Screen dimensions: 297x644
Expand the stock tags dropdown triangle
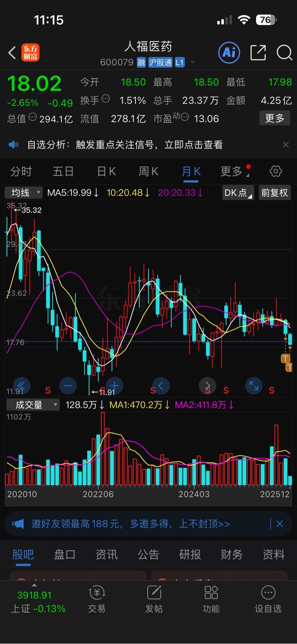coord(193,62)
